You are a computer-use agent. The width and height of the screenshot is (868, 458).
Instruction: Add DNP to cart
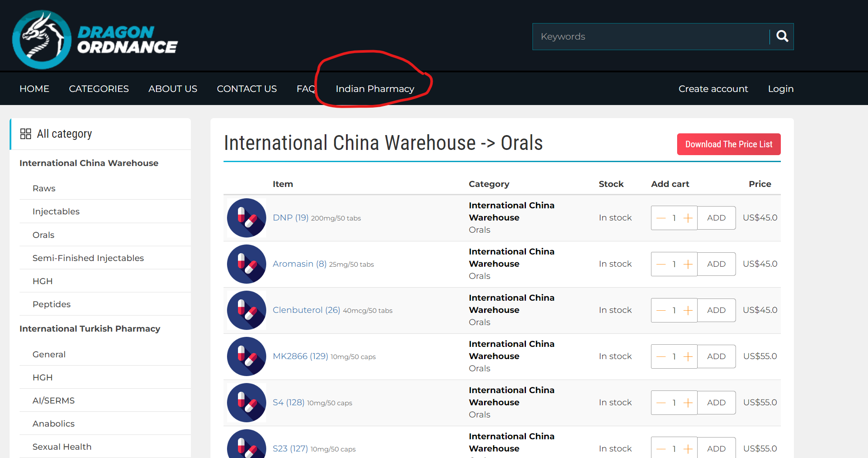point(716,218)
